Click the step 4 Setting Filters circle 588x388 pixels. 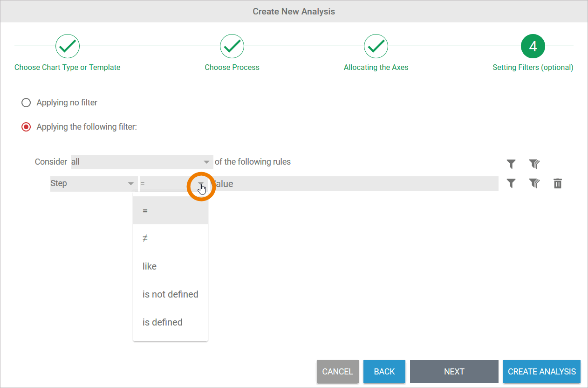(x=533, y=46)
